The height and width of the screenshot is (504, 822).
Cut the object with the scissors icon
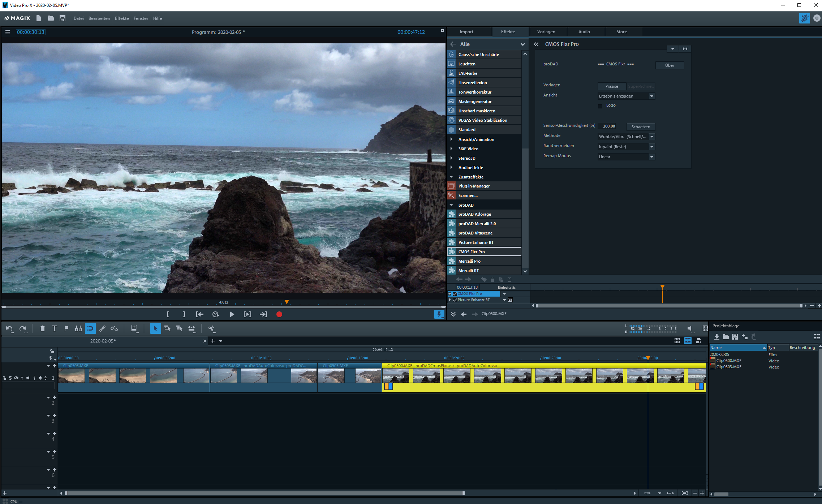click(211, 328)
